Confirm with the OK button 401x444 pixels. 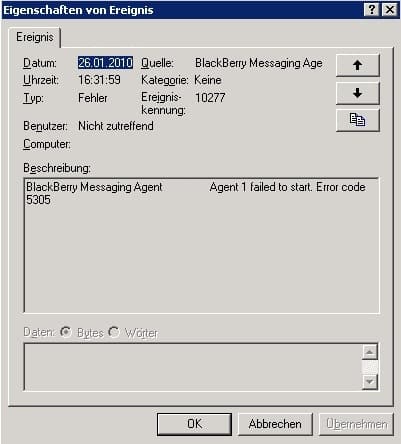point(194,424)
